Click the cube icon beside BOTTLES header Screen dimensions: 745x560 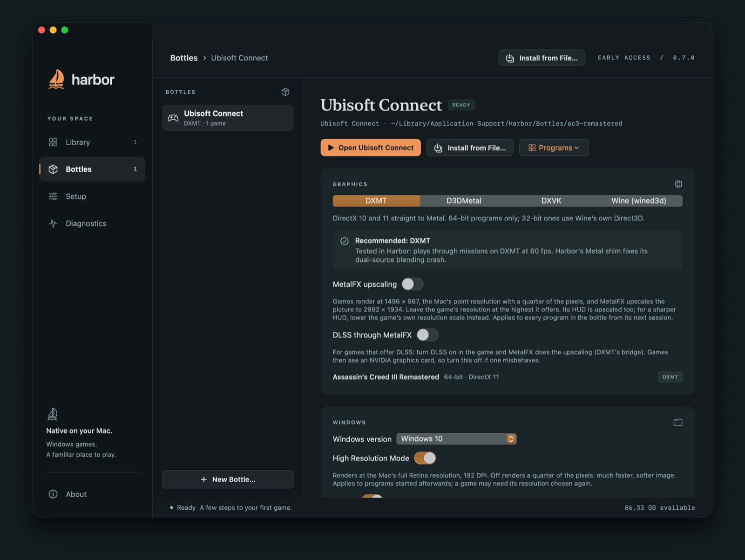tap(285, 92)
